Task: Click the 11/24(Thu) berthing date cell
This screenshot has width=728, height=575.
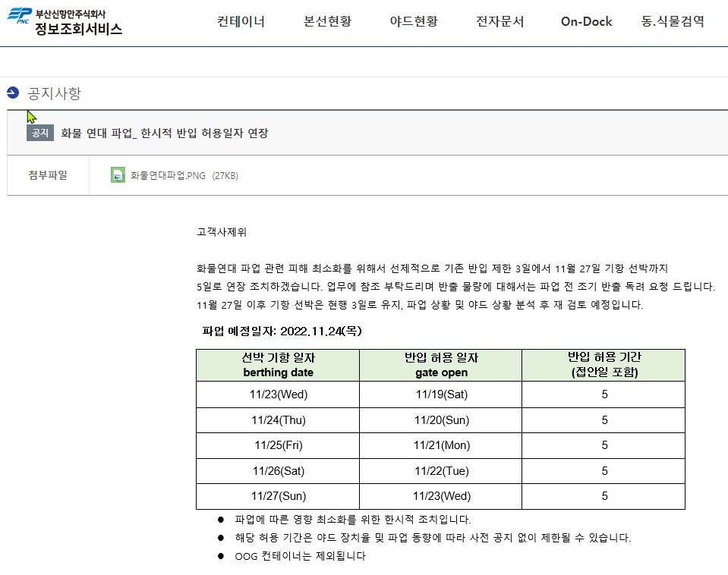Action: [x=278, y=420]
